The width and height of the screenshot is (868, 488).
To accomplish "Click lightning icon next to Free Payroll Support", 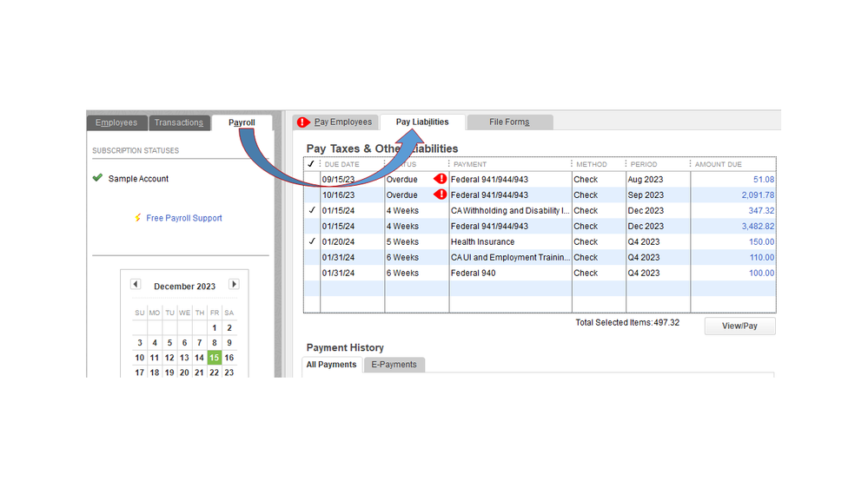I will (138, 218).
